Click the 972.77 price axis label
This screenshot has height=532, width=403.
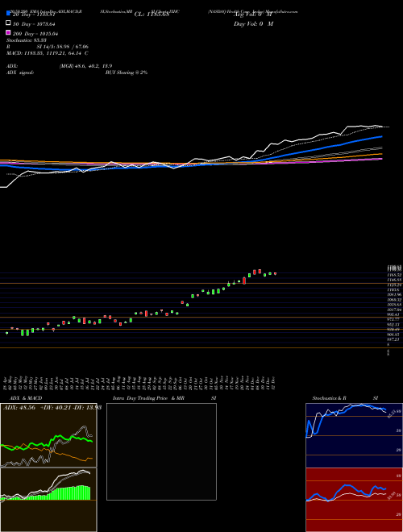click(393, 320)
